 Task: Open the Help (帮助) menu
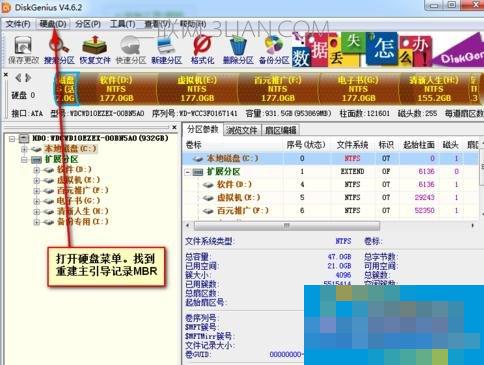tap(193, 24)
